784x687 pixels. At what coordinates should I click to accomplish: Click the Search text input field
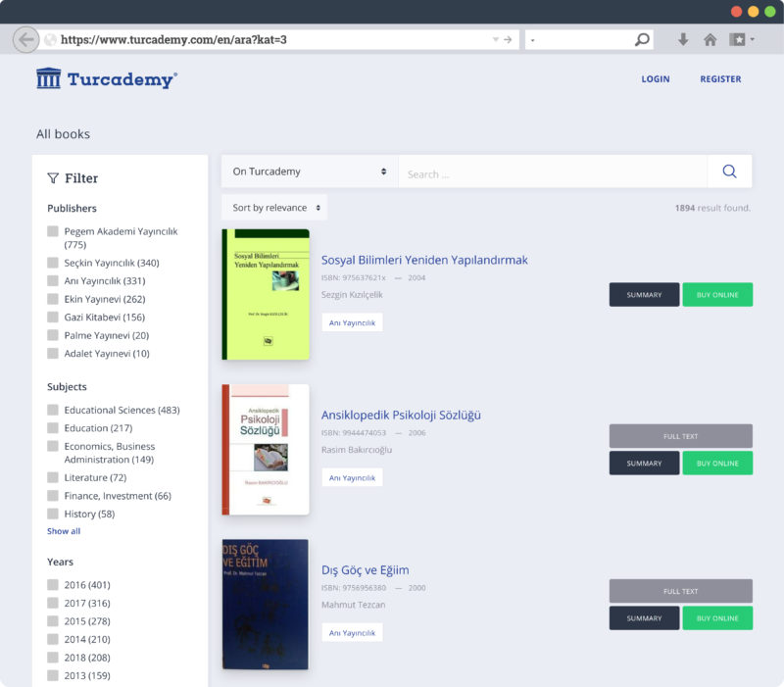(x=553, y=173)
